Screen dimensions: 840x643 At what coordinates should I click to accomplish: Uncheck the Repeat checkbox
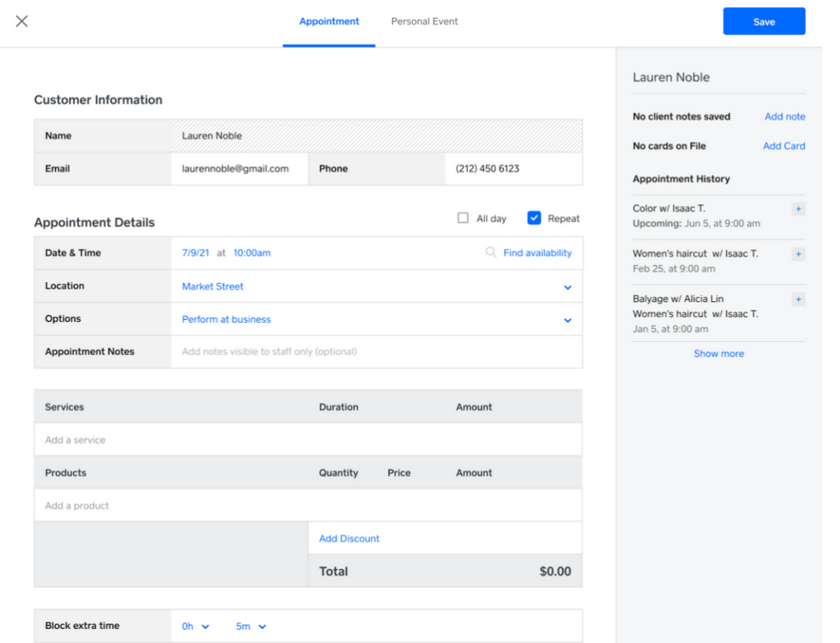[x=533, y=218]
